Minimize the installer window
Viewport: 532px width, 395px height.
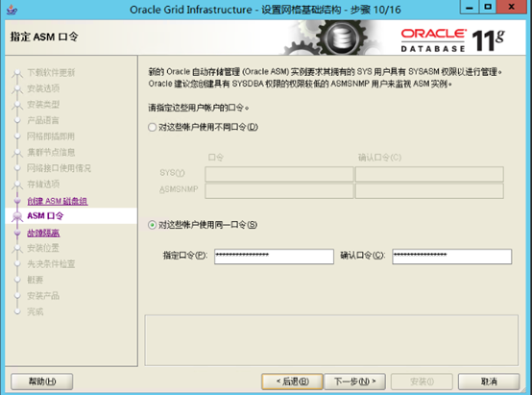(x=470, y=8)
